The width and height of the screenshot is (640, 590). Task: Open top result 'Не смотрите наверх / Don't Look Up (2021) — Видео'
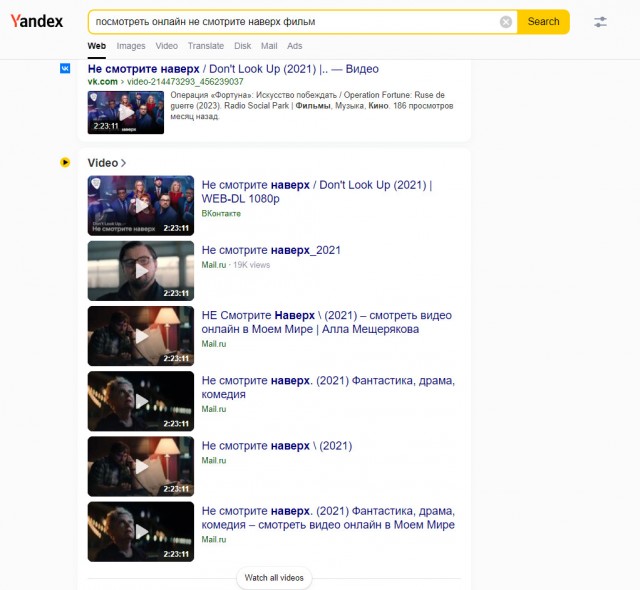(x=233, y=69)
